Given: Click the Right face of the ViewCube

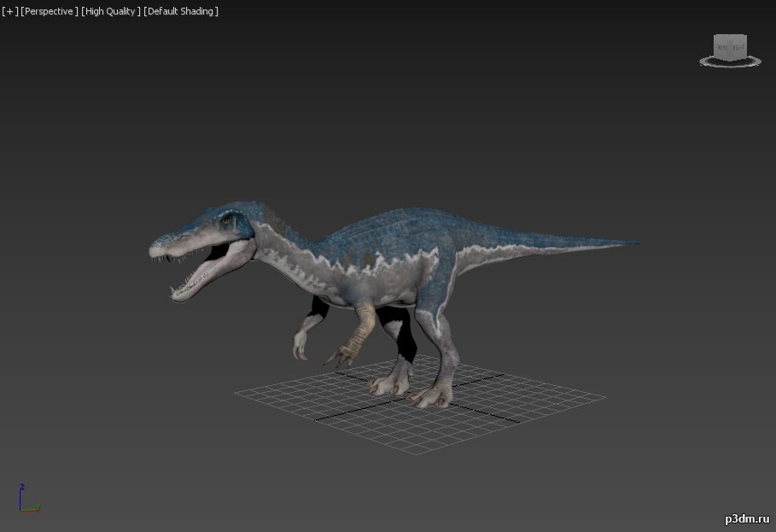Looking at the screenshot, I should click(x=738, y=48).
